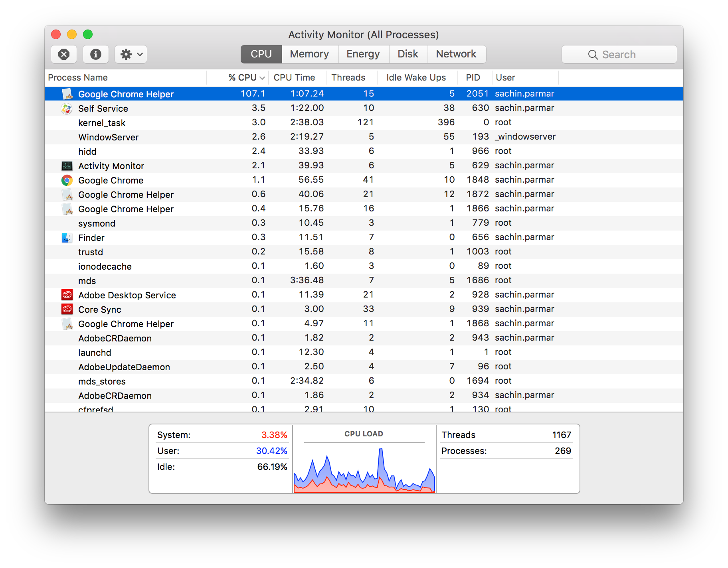Select AdobeCRDaemon with PID 943
Screen dimensions: 728x568
coord(364,338)
